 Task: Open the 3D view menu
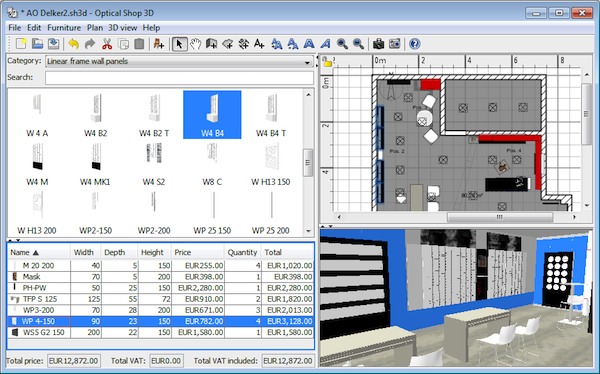coord(122,28)
